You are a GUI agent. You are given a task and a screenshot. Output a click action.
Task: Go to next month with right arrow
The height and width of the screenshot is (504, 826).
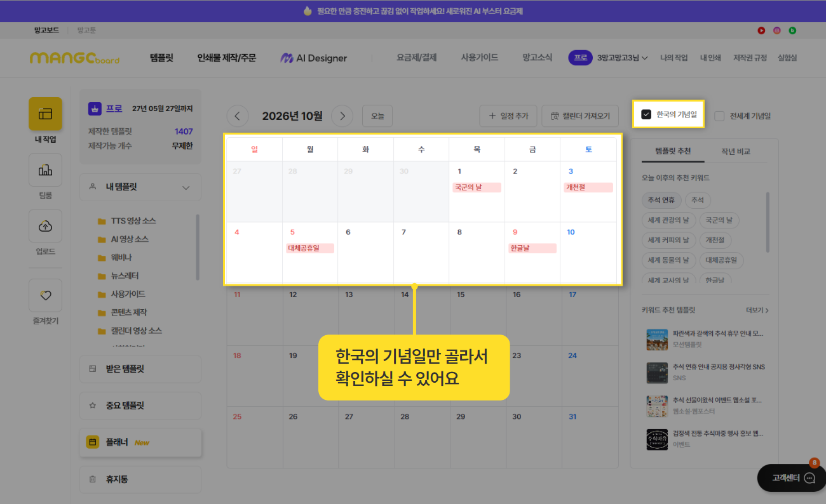click(x=342, y=116)
